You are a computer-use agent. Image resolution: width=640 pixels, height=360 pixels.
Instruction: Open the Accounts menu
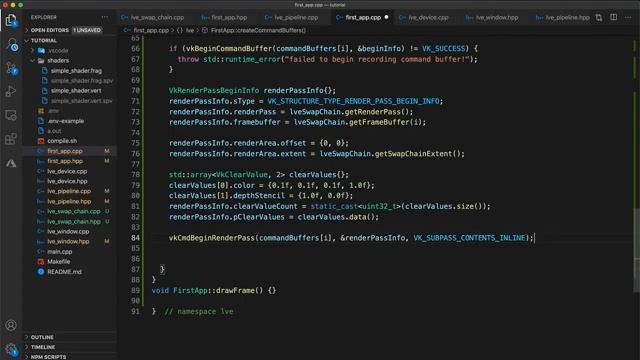tap(11, 325)
